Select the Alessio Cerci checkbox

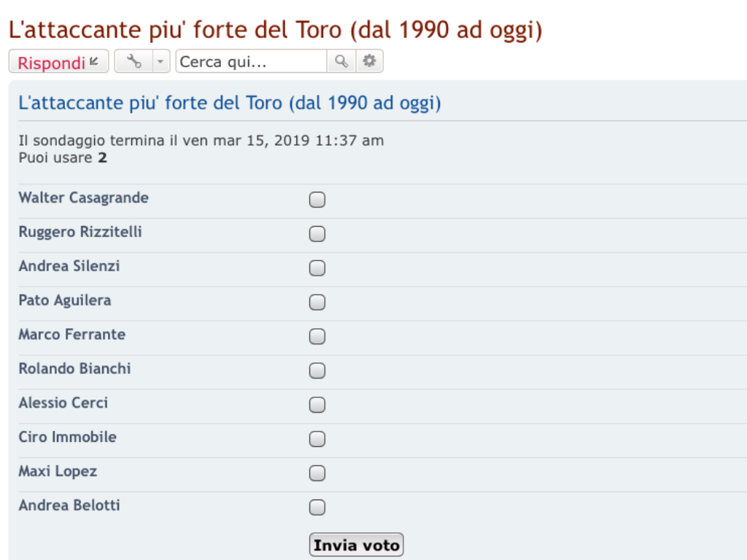317,405
